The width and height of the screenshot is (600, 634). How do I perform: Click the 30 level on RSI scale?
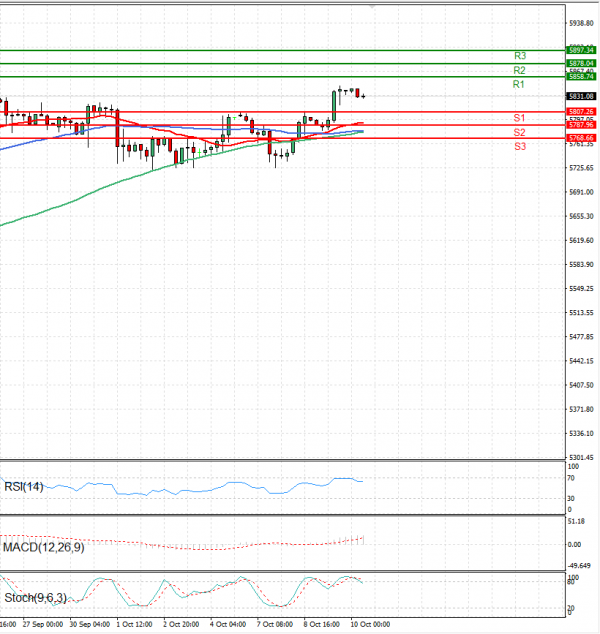[570, 499]
